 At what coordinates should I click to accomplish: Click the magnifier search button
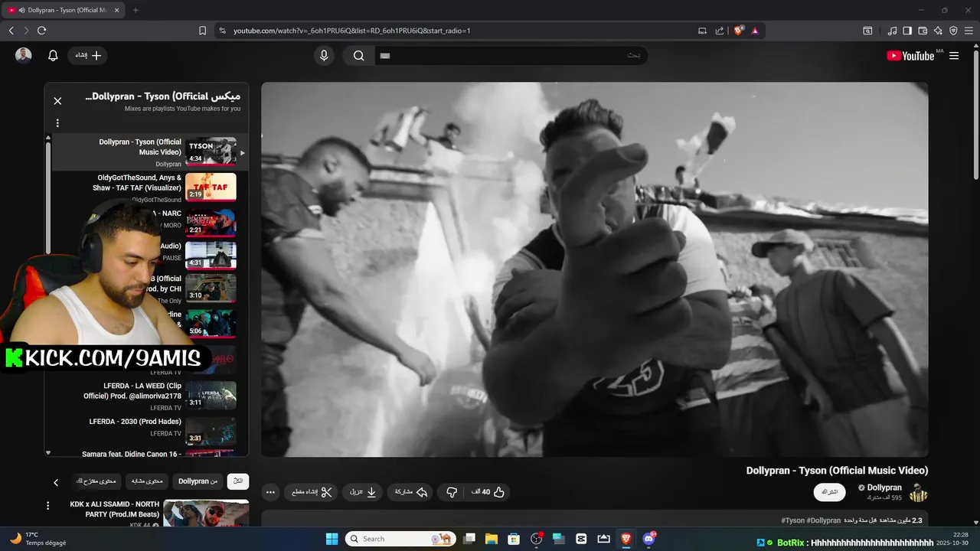tap(358, 56)
